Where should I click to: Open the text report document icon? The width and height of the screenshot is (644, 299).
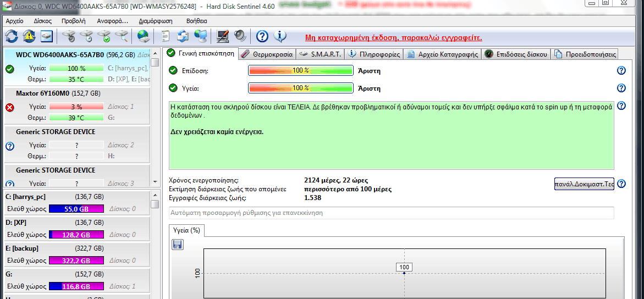pyautogui.click(x=166, y=37)
